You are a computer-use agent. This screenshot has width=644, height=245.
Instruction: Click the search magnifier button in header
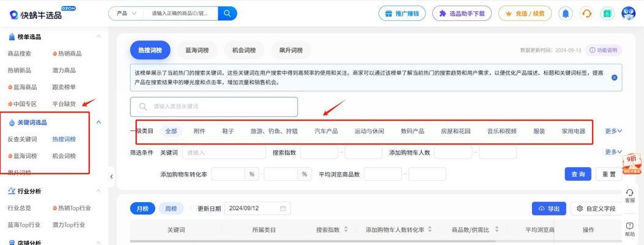[227, 13]
